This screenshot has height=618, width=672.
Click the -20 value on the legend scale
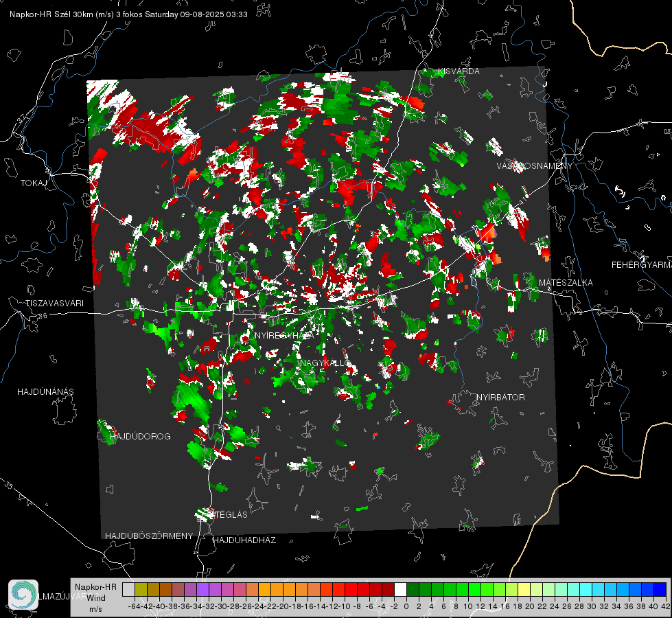click(x=283, y=606)
